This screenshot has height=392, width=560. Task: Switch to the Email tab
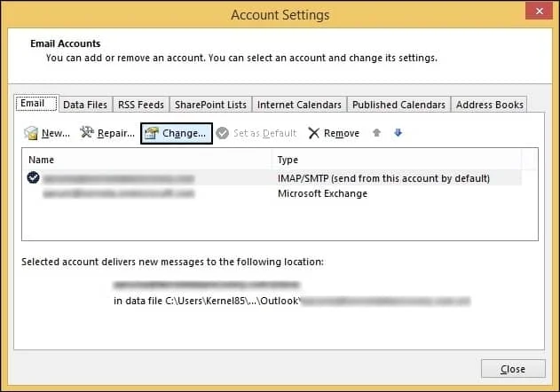[36, 103]
